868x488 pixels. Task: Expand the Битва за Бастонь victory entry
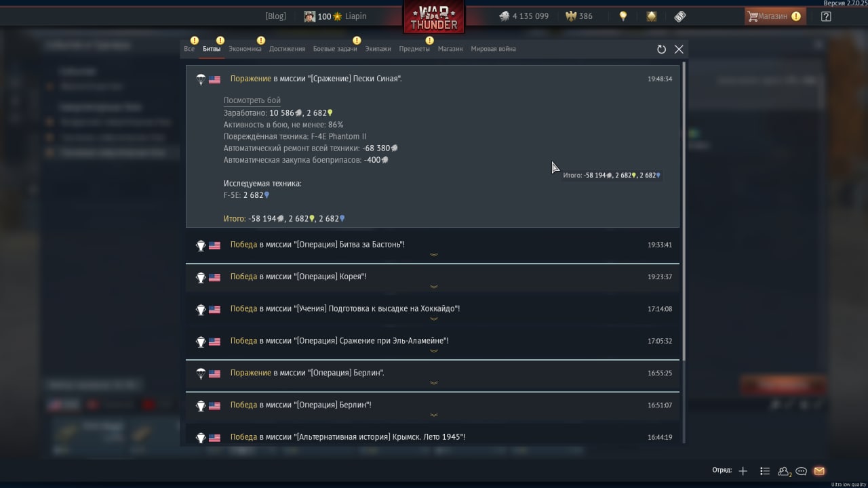[x=433, y=247]
